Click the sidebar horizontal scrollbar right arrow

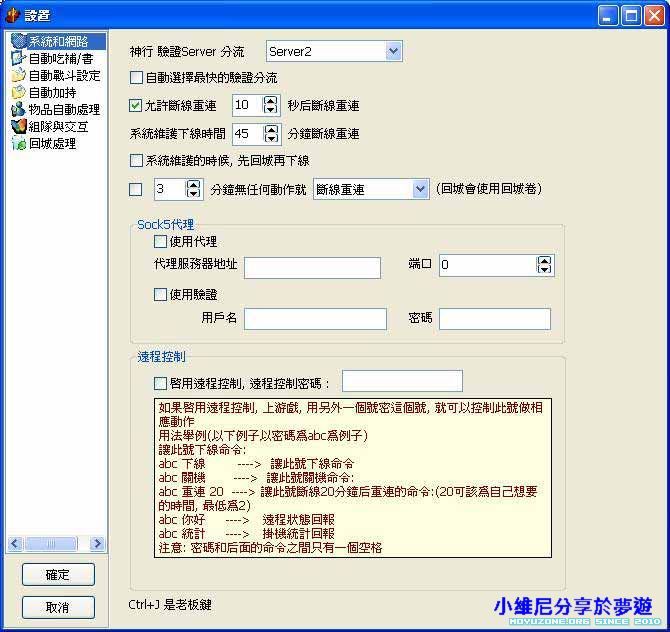point(98,544)
